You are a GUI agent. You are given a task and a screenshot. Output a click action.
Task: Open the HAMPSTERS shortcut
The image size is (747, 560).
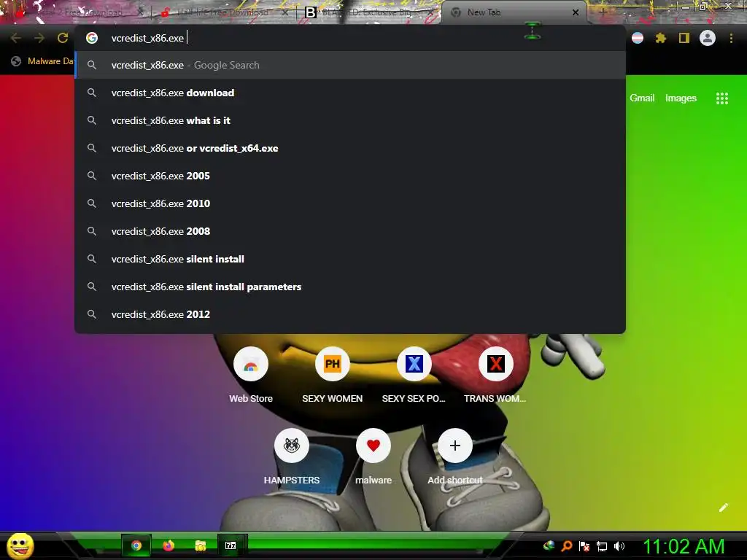pyautogui.click(x=292, y=457)
